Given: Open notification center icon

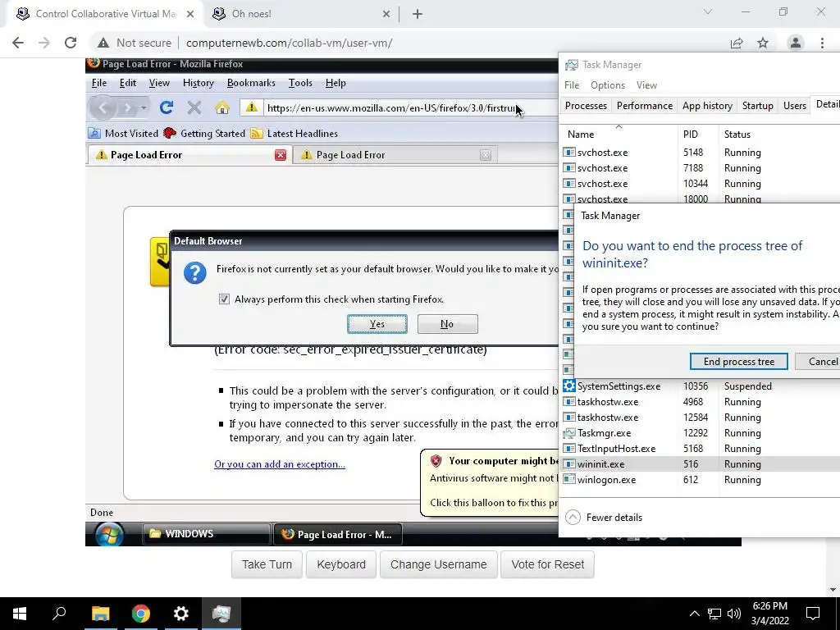Looking at the screenshot, I should [813, 614].
